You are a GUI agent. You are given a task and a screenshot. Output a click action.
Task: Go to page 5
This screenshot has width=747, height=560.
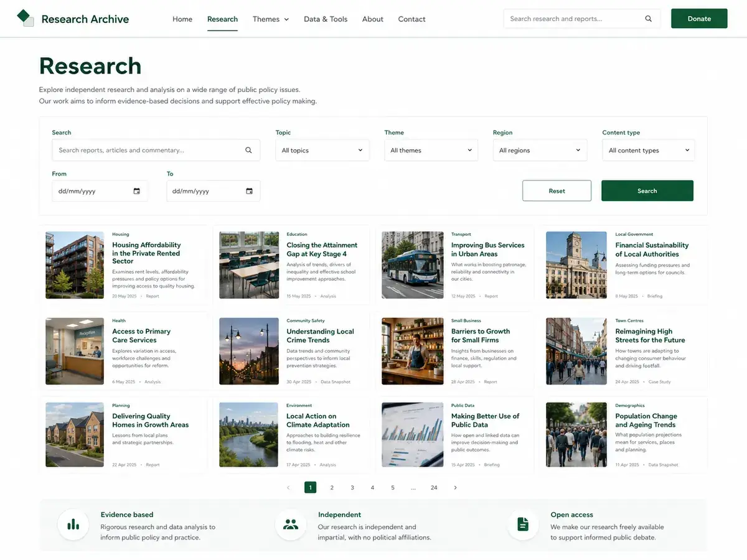coord(393,488)
